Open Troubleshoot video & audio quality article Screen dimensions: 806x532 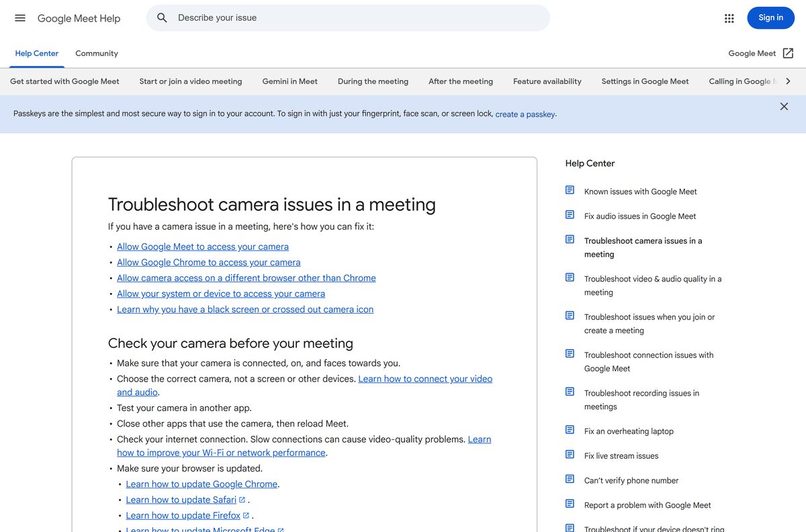[x=653, y=285]
